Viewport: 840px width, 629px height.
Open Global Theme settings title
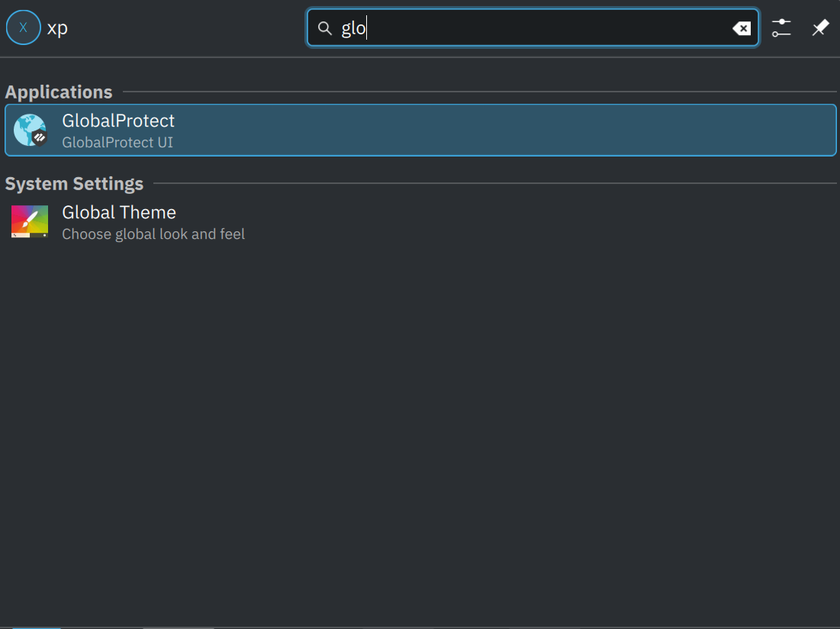tap(119, 212)
